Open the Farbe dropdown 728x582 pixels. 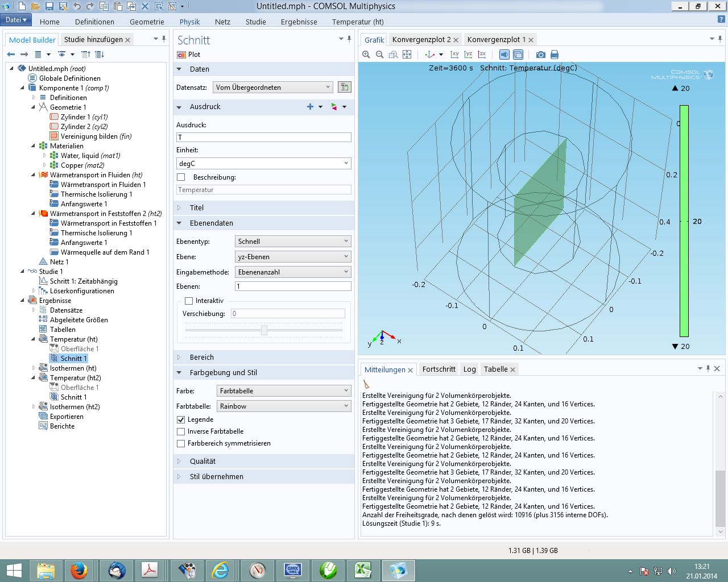[284, 390]
